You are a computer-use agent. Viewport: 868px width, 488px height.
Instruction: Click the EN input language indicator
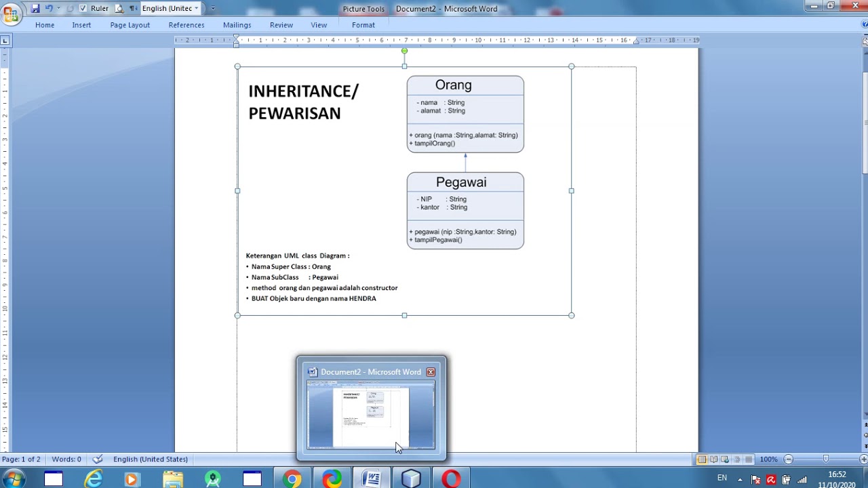click(x=722, y=478)
